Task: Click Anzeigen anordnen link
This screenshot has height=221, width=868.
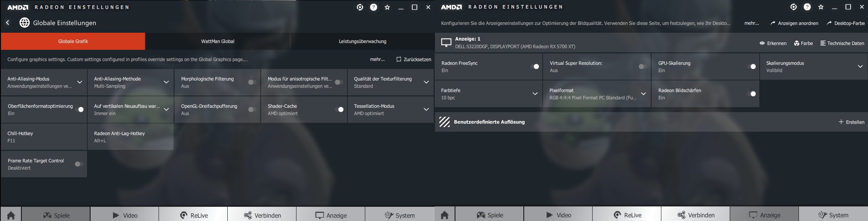Action: tap(794, 23)
